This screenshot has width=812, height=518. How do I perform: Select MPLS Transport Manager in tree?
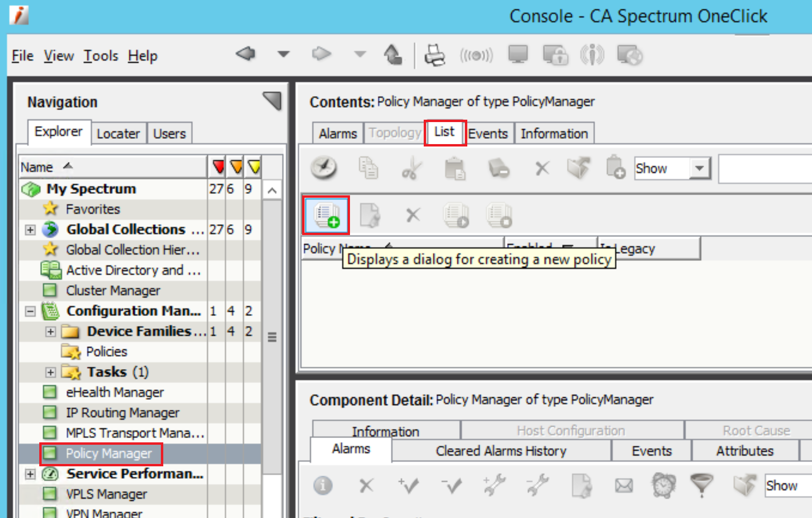click(135, 433)
